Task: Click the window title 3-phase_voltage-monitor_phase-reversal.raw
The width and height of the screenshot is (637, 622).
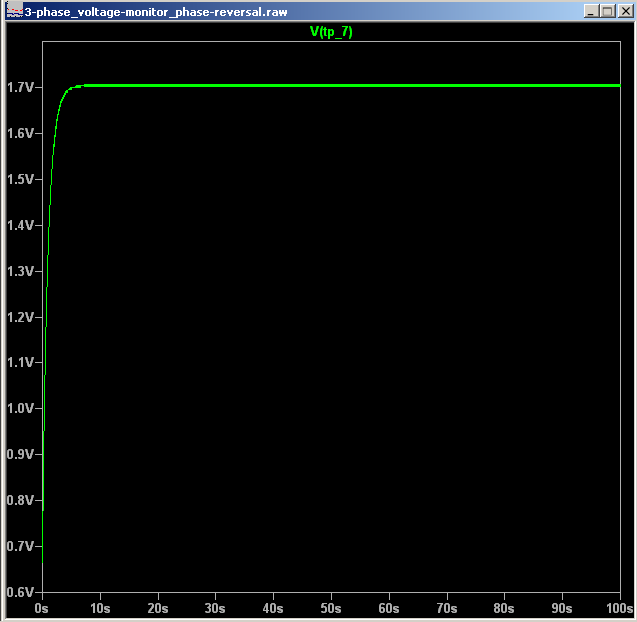Action: 156,12
